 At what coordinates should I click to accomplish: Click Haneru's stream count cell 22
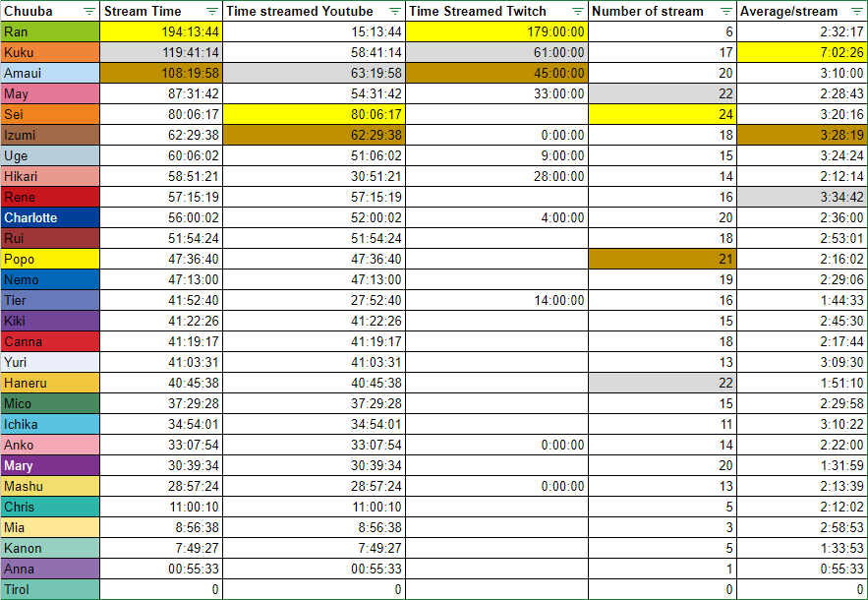pos(663,383)
